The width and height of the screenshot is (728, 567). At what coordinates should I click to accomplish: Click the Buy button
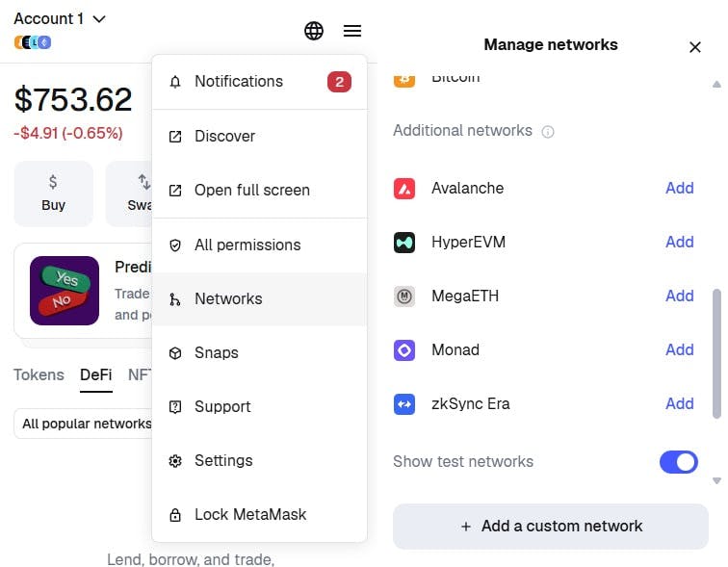pyautogui.click(x=53, y=193)
